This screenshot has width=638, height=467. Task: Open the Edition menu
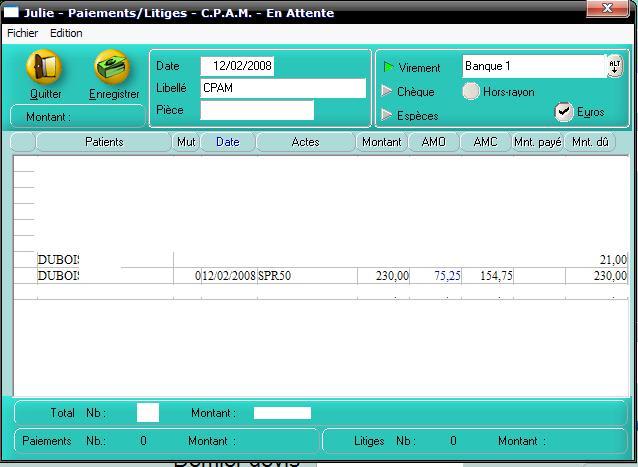tap(66, 33)
